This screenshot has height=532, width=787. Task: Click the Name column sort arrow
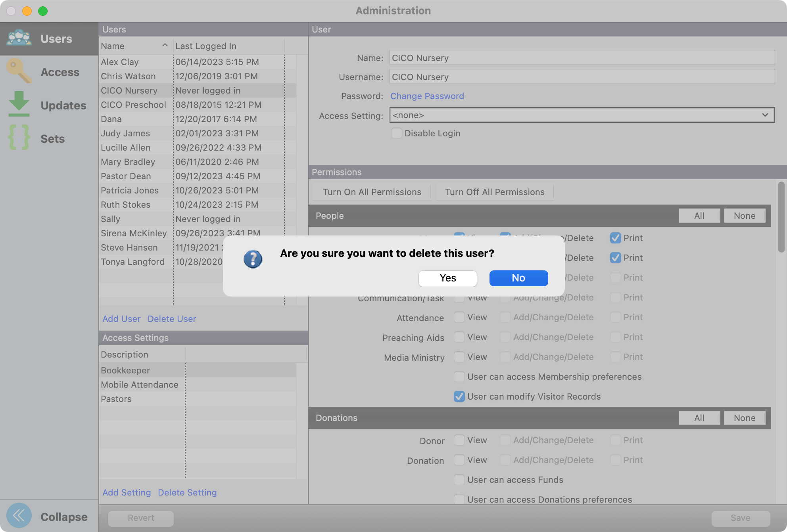click(165, 46)
